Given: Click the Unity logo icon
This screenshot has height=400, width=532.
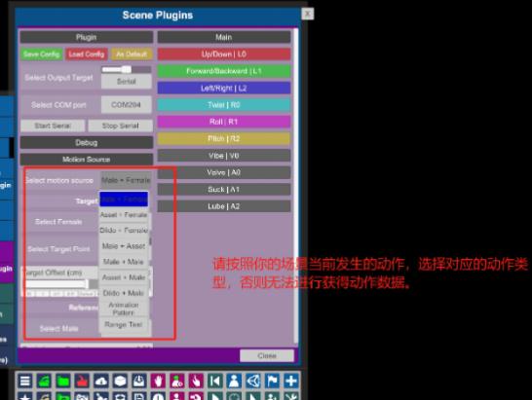Looking at the screenshot, I should click(x=253, y=381).
